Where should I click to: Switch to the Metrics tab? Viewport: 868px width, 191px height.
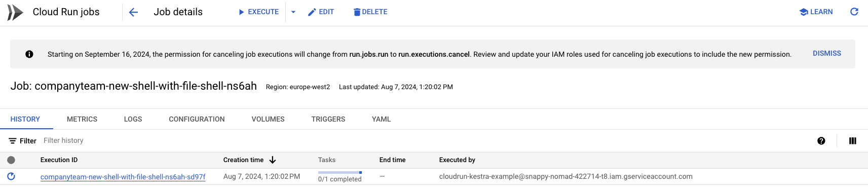tap(82, 119)
